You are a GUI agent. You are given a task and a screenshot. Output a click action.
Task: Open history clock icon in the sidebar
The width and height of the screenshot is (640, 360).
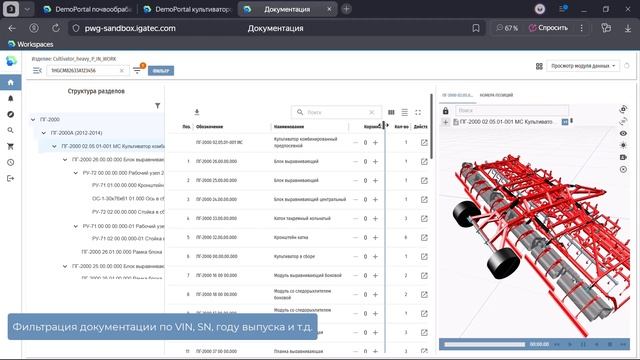tap(11, 162)
